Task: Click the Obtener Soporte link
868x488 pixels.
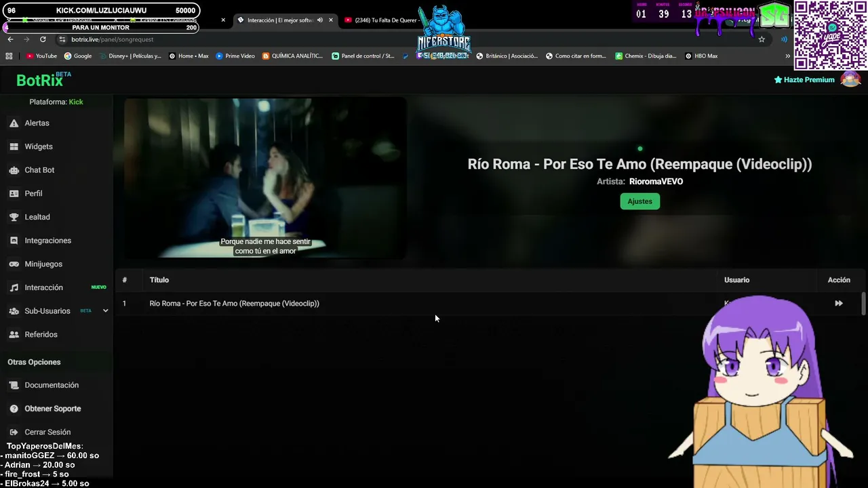Action: point(53,409)
